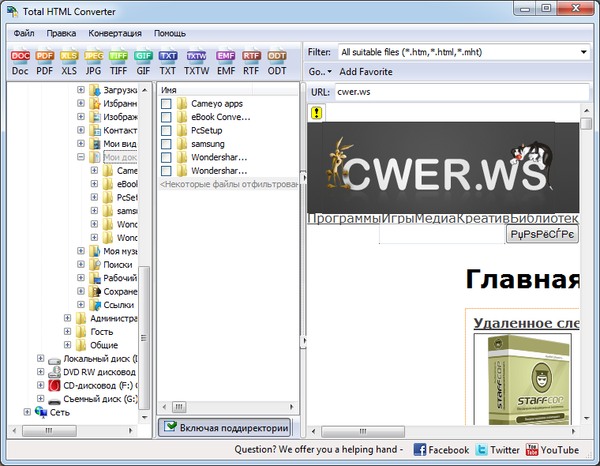Click the RTF format icon
This screenshot has width=600, height=466.
coord(251,61)
